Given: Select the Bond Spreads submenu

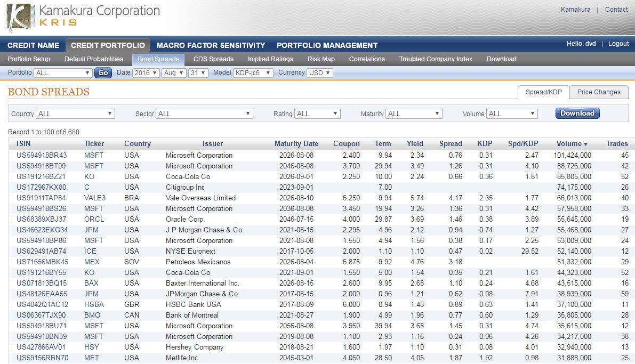Looking at the screenshot, I should coord(158,59).
